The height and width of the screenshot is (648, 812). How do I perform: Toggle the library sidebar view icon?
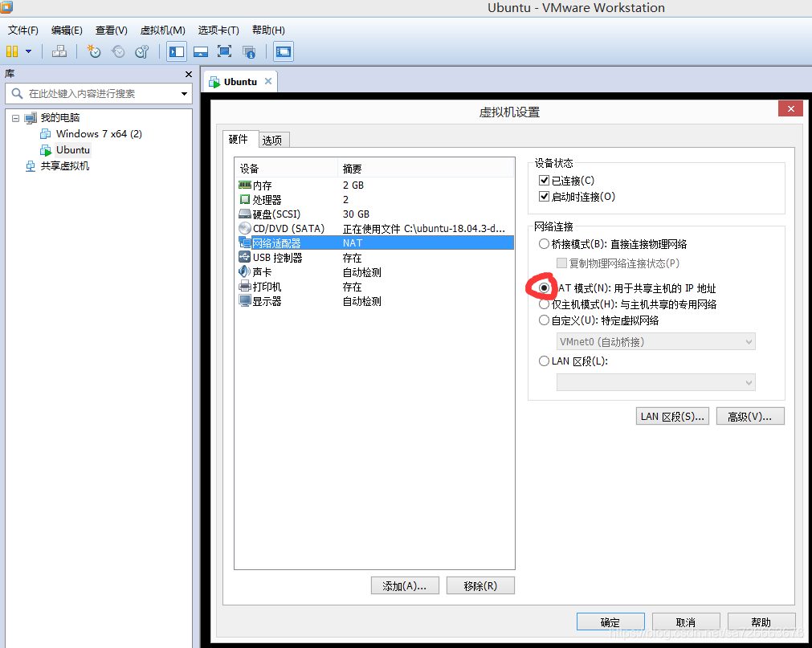(x=177, y=51)
